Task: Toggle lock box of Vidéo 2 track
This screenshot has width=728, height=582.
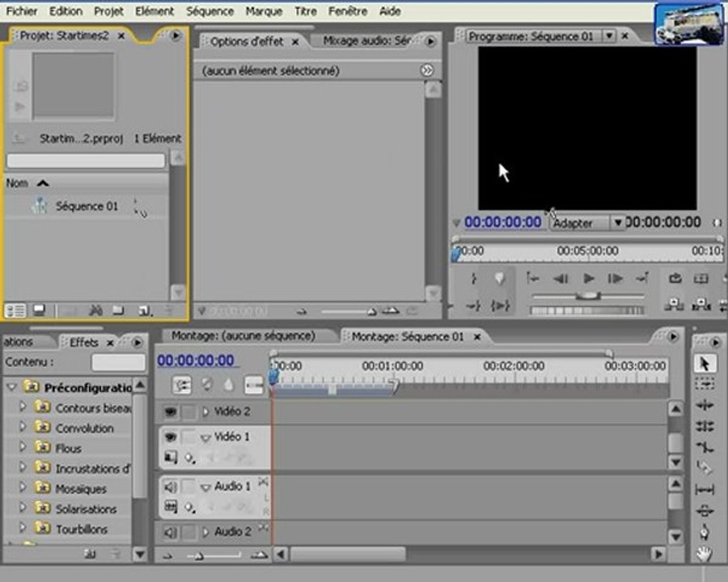Action: coord(189,411)
